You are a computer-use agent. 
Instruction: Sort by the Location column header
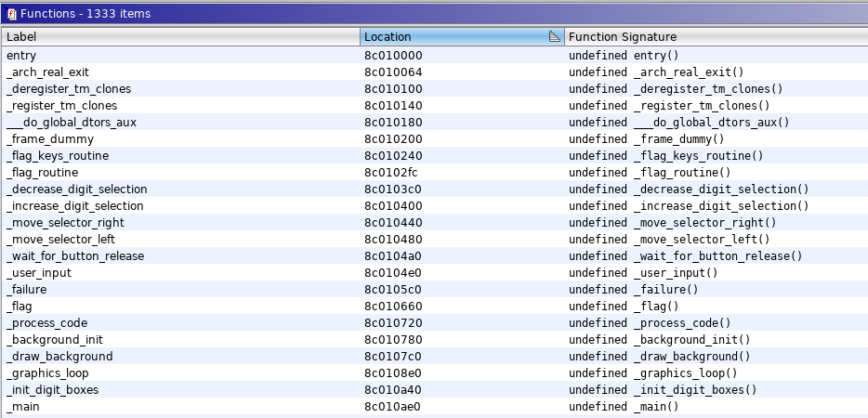(x=462, y=37)
